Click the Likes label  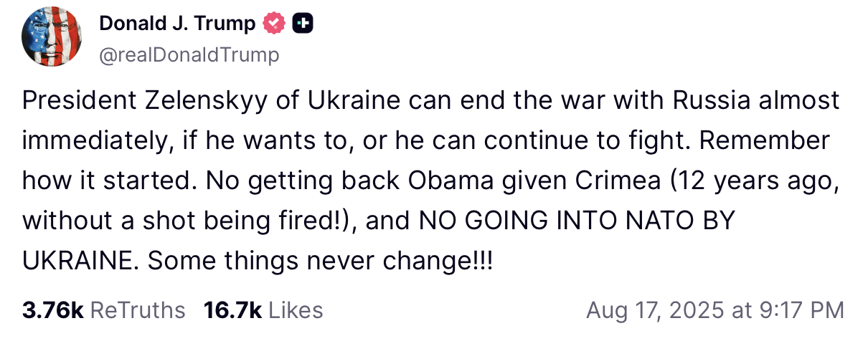click(296, 310)
